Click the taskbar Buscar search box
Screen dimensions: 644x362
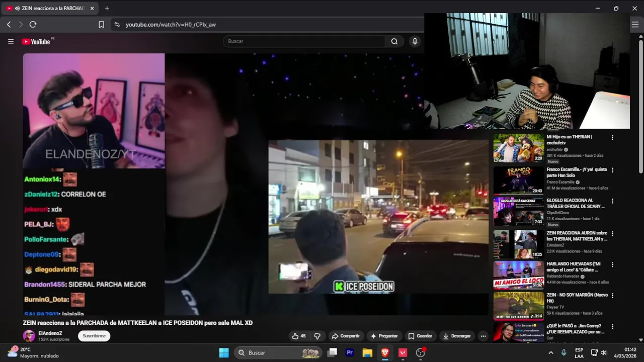pos(279,353)
